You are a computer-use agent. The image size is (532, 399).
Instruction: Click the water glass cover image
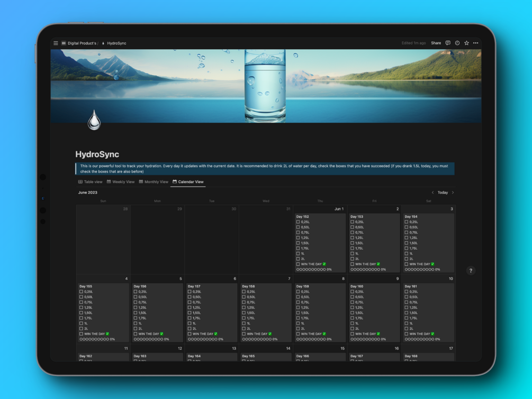pos(265,86)
